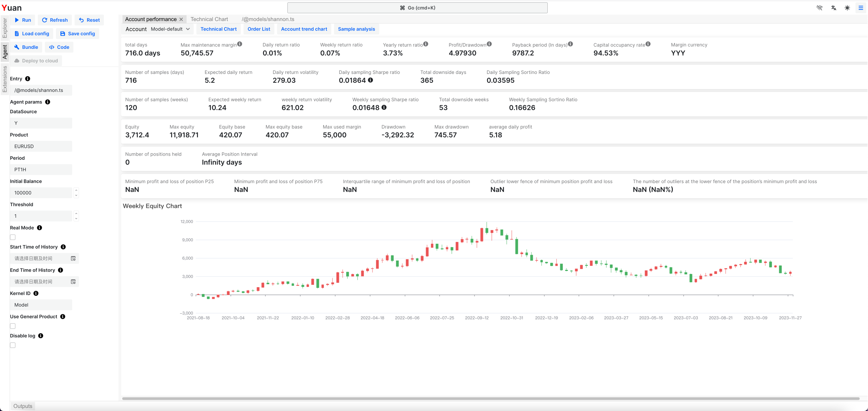Enable the Real Mode checkbox
The height and width of the screenshot is (411, 868).
point(13,237)
